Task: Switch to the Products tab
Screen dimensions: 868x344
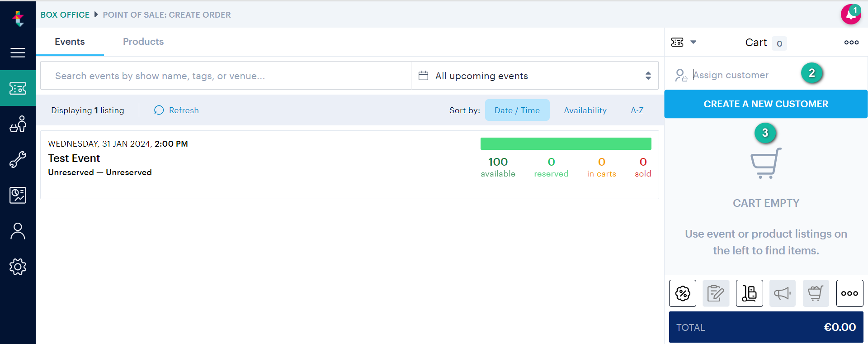Action: [x=143, y=42]
